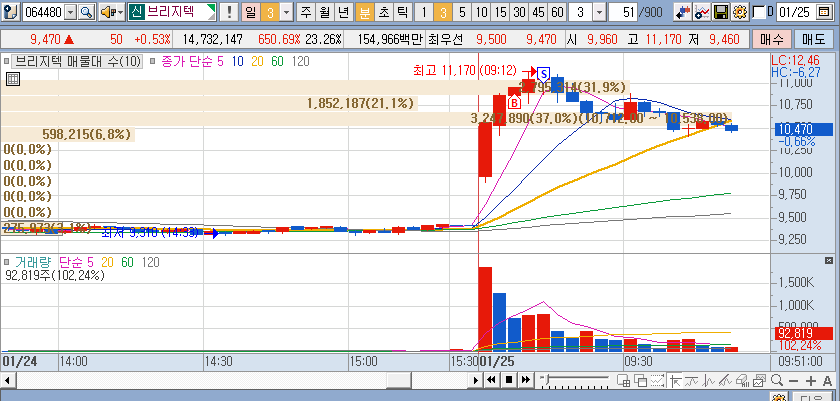
Task: Toggle the 브리지텍 매물대 indicator square
Action: click(7, 62)
